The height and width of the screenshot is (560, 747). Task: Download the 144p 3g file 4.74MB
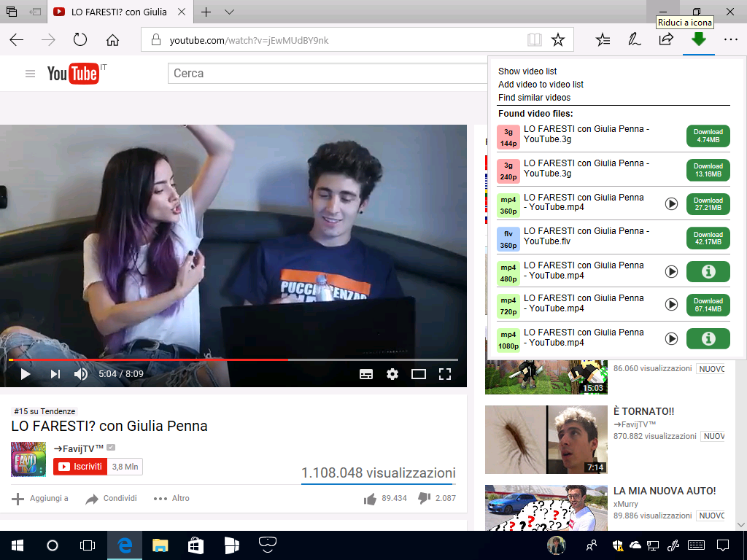point(708,136)
